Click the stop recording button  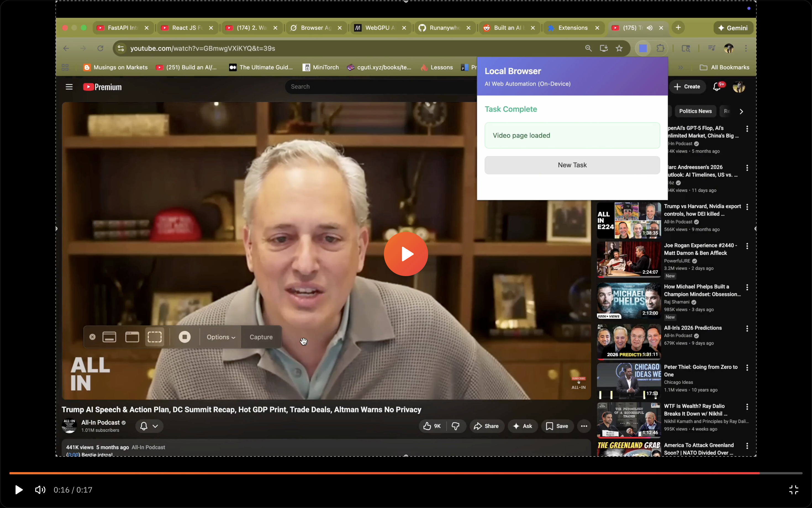(184, 337)
